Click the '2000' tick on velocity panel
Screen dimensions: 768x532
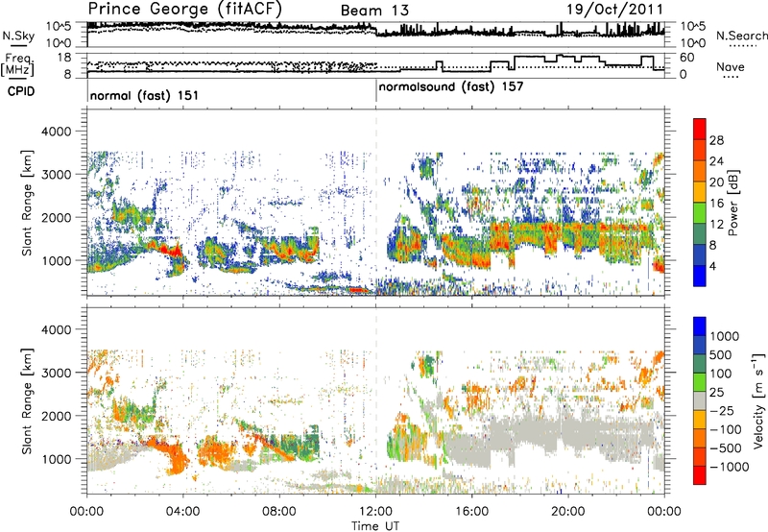57,416
